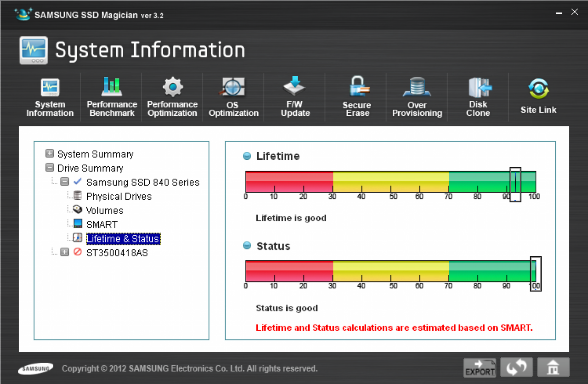Click the 'Status is good' text
Viewport: 588px width, 384px height.
point(287,308)
